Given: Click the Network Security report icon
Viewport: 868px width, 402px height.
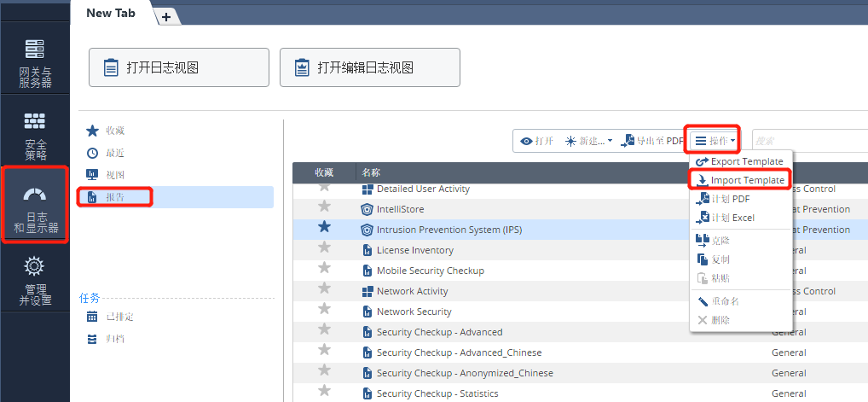Looking at the screenshot, I should 367,312.
